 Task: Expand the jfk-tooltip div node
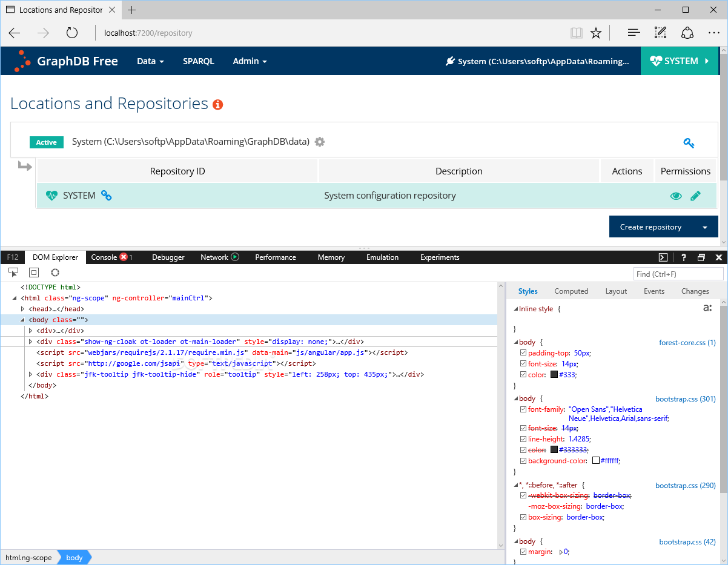coord(30,374)
